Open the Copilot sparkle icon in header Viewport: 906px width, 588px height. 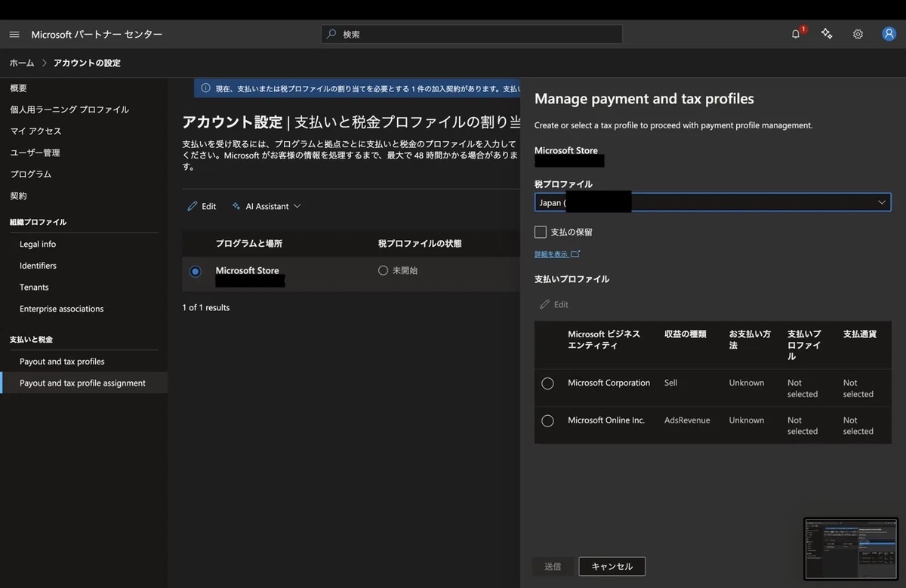pyautogui.click(x=827, y=34)
